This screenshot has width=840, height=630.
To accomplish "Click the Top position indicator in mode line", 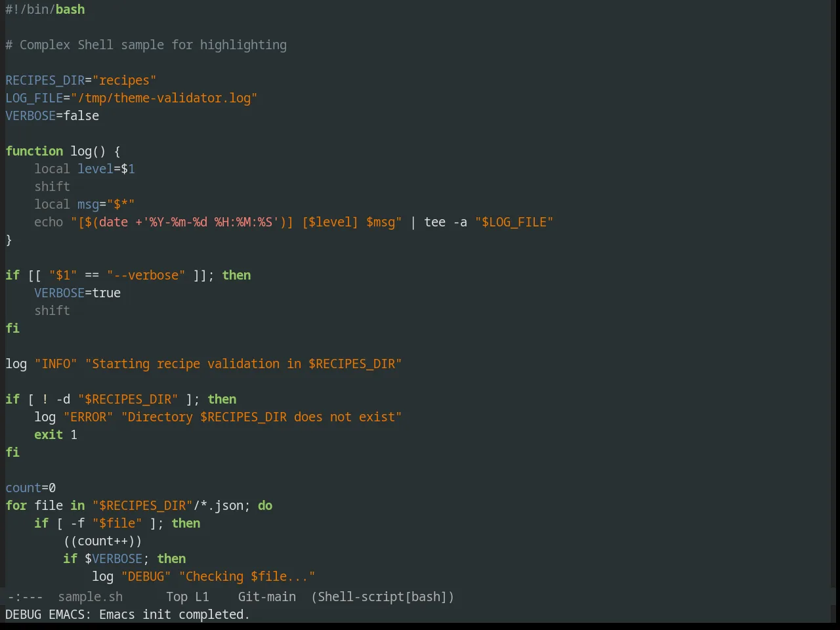I will pos(177,597).
